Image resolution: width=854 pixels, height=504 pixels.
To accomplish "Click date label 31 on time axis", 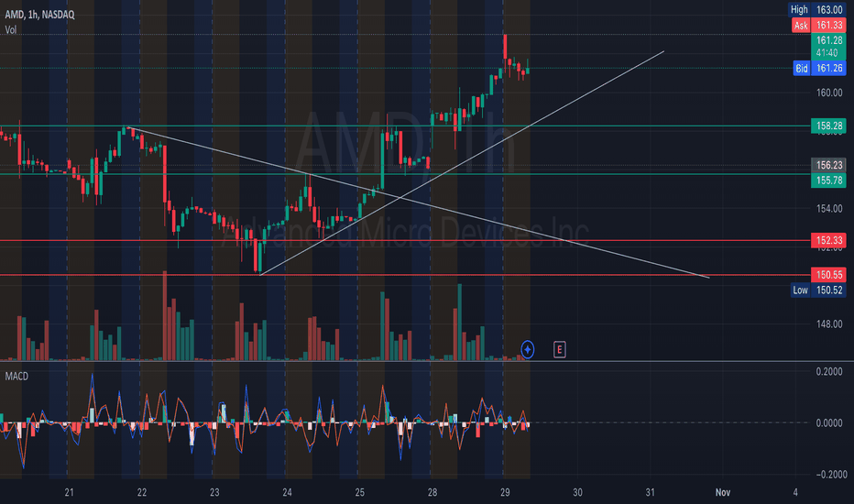I will pos(651,492).
